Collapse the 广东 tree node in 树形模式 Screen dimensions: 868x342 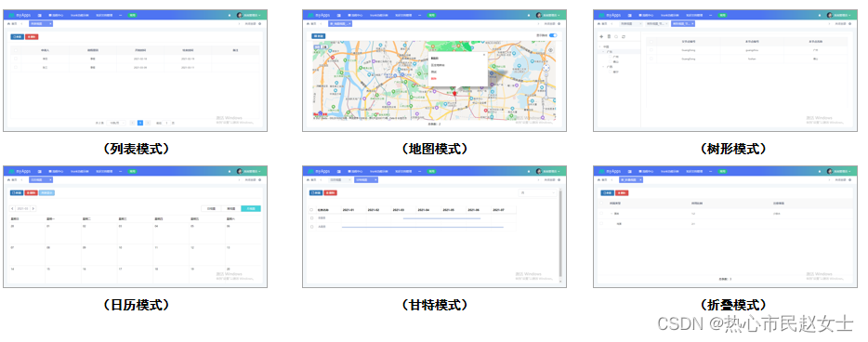pos(604,51)
